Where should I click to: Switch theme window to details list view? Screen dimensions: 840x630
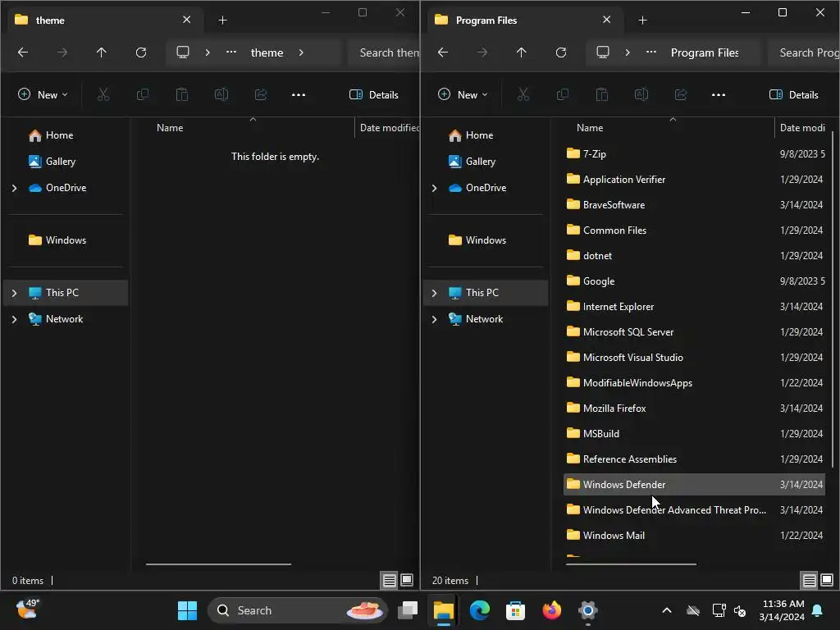pyautogui.click(x=390, y=580)
